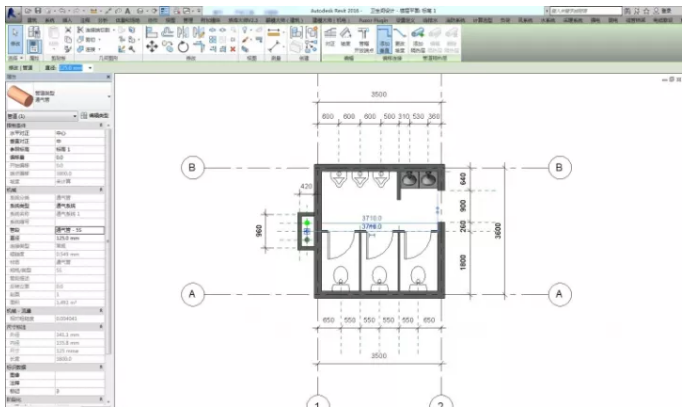The height and width of the screenshot is (413, 688).
Task: Close the Properties palette
Action: [x=109, y=77]
